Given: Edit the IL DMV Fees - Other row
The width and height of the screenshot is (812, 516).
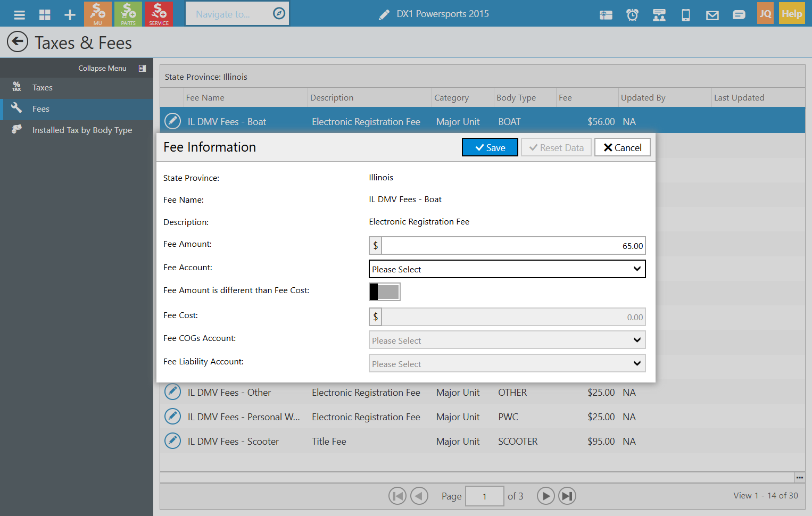Looking at the screenshot, I should tap(172, 392).
